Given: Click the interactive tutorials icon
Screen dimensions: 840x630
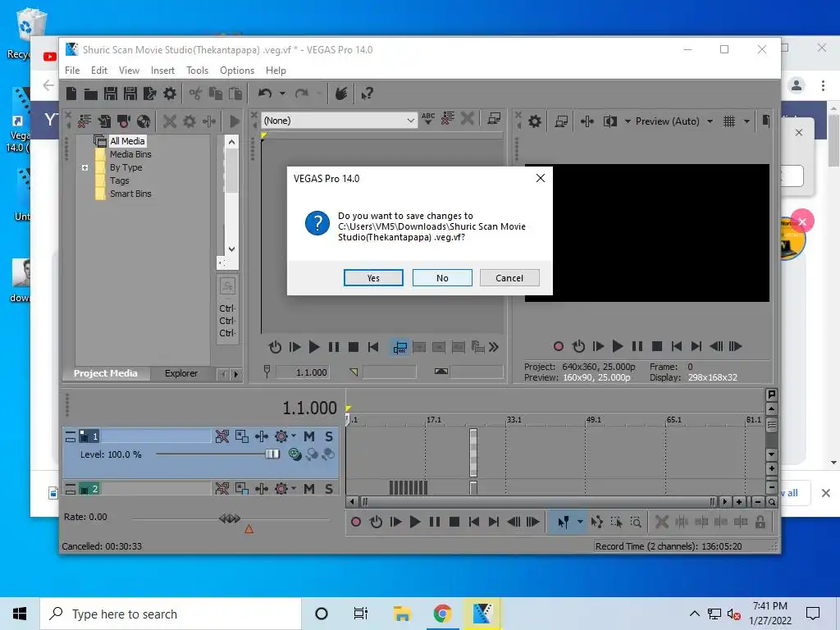Looking at the screenshot, I should (x=341, y=94).
